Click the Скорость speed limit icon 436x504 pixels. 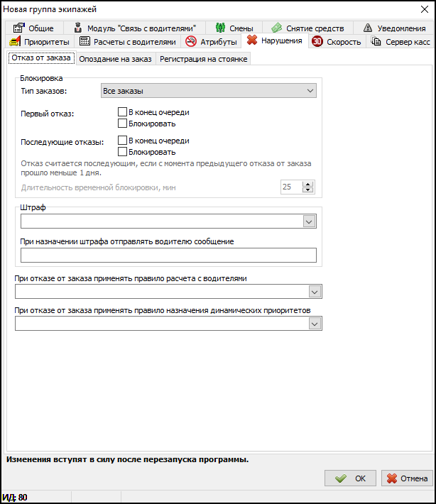[x=317, y=42]
